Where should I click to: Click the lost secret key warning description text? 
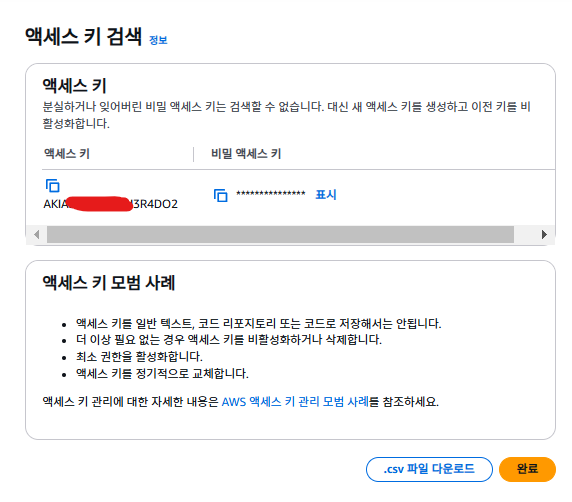point(286,115)
